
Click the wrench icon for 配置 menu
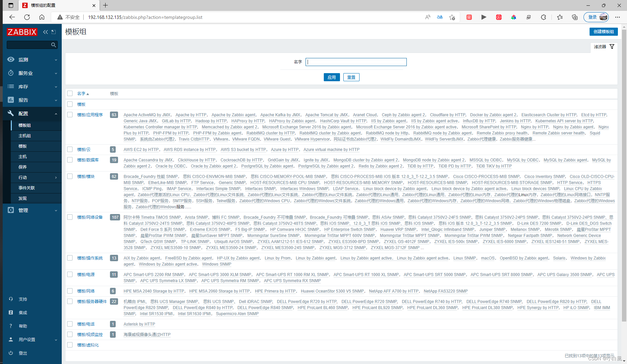click(x=11, y=113)
